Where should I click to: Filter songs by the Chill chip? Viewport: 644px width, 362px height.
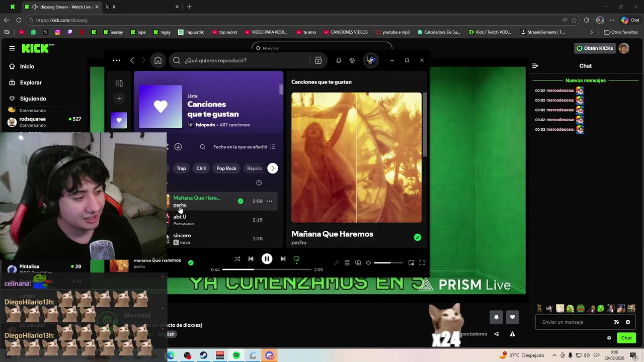click(x=201, y=168)
